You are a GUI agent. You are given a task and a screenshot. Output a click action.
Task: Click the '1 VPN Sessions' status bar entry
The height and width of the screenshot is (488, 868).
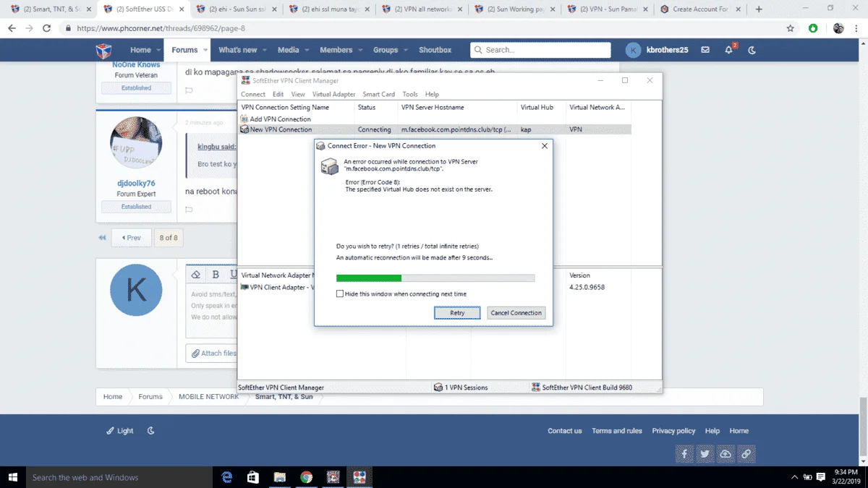pyautogui.click(x=461, y=388)
